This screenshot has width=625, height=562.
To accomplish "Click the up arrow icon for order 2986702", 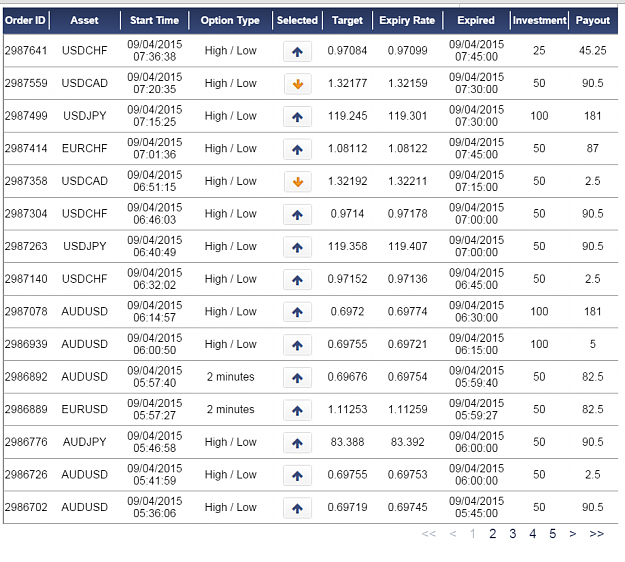I will (297, 508).
